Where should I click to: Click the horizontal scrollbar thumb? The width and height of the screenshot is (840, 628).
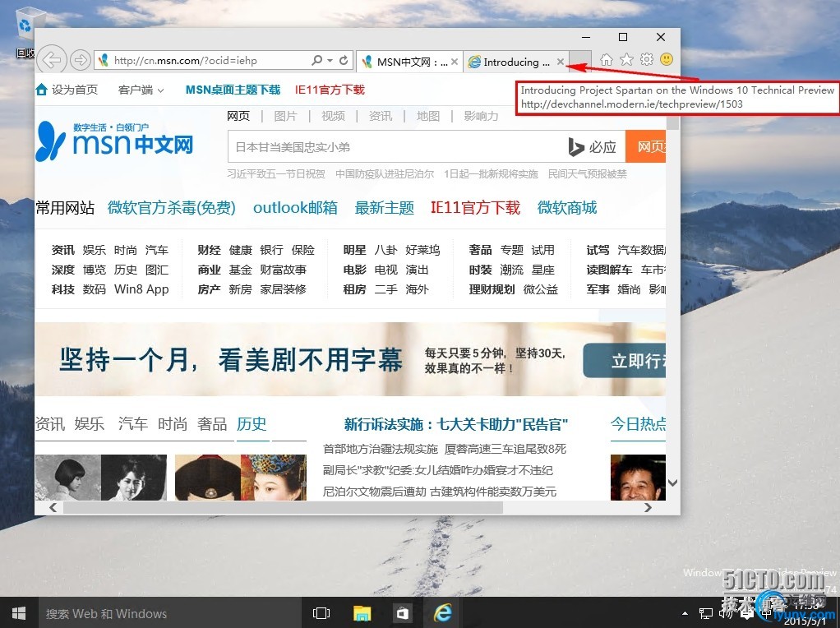(283, 507)
